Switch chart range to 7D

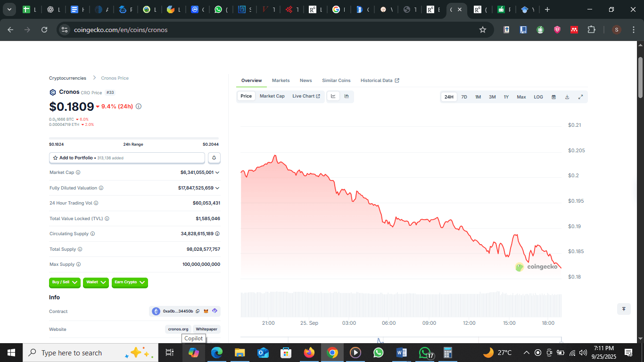[464, 97]
